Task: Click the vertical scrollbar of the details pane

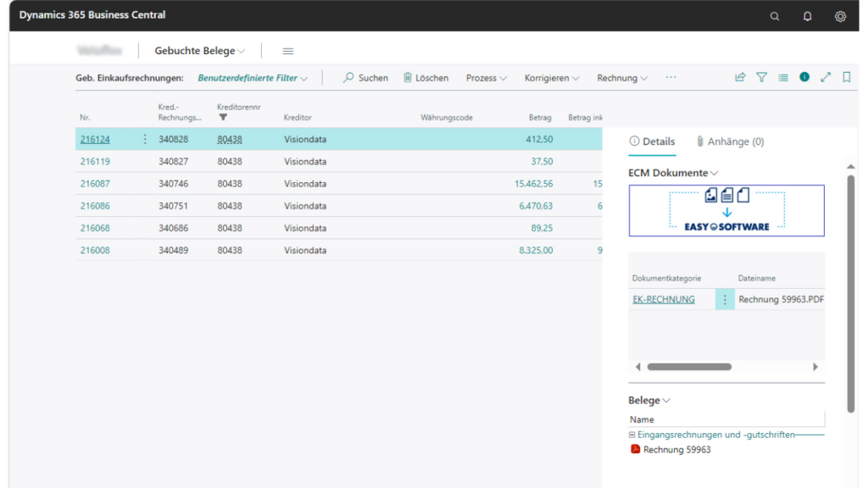Action: tap(850, 293)
